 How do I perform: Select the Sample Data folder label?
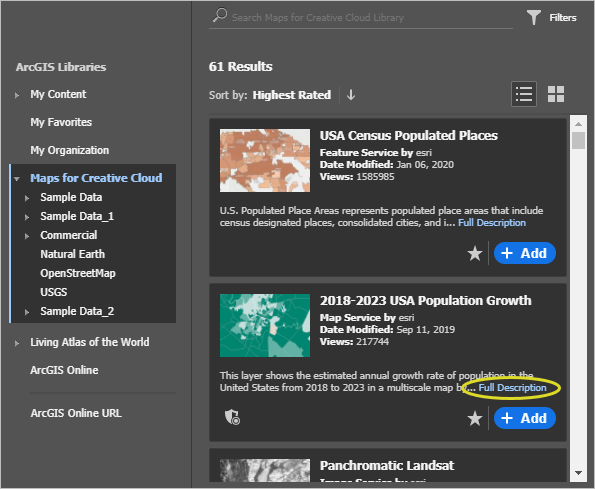(x=71, y=197)
